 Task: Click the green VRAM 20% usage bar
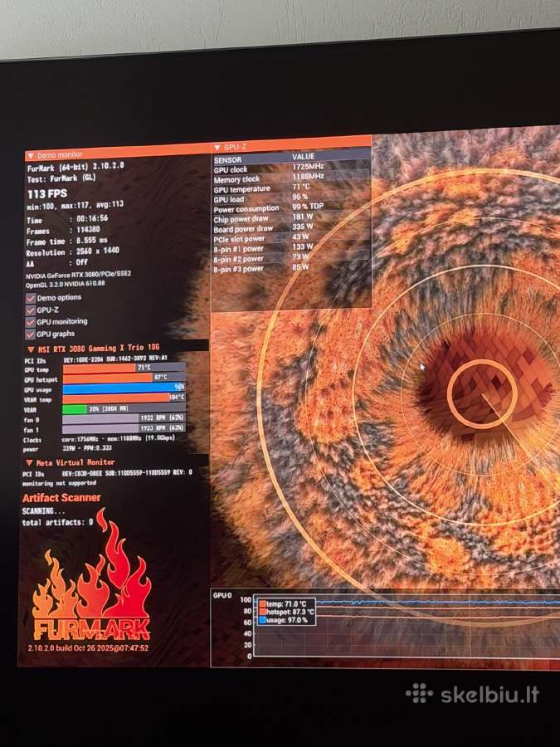(x=75, y=408)
